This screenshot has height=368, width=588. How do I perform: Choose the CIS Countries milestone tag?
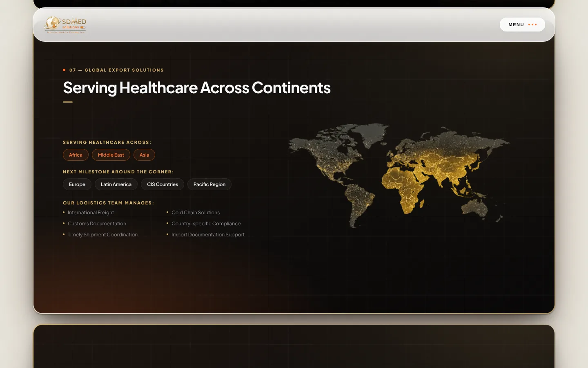(x=163, y=184)
